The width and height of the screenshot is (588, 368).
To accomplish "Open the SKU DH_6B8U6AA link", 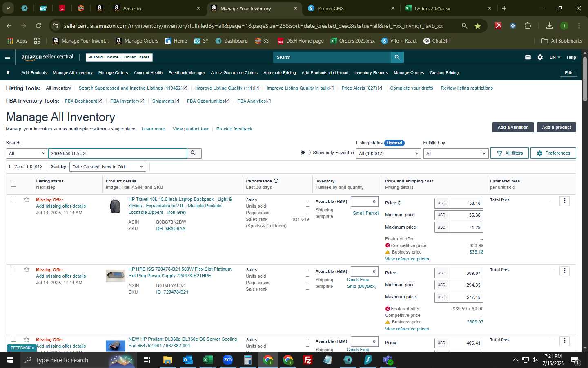I will (171, 229).
